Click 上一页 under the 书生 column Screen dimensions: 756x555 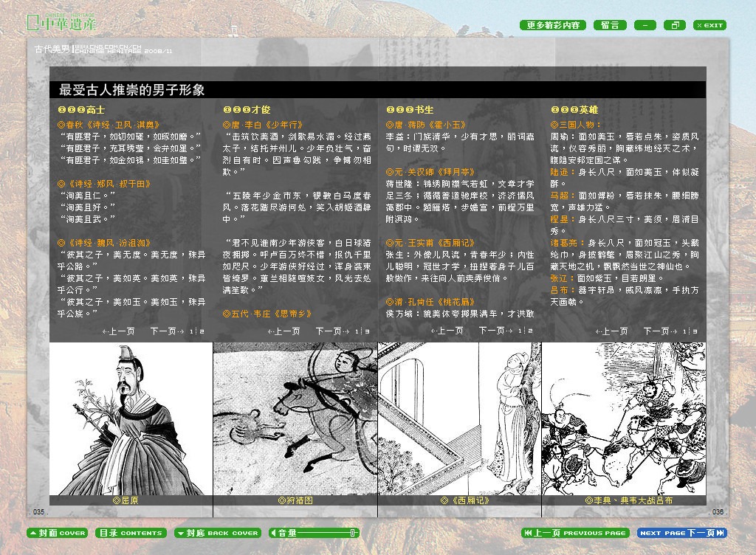447,331
